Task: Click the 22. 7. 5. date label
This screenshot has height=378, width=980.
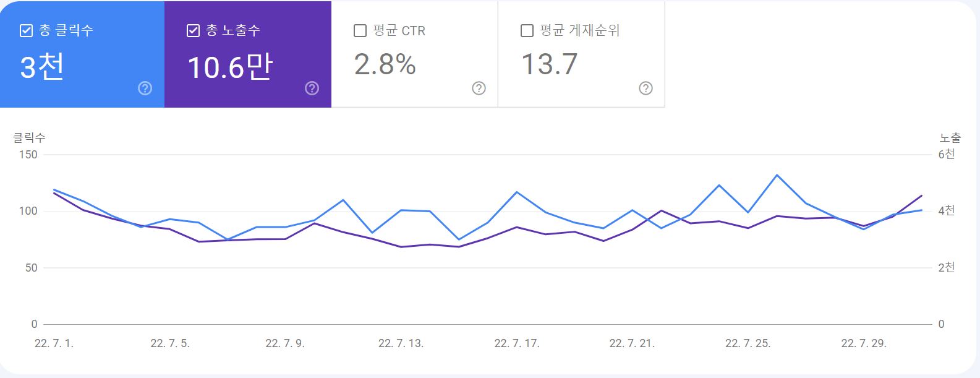Action: 170,343
